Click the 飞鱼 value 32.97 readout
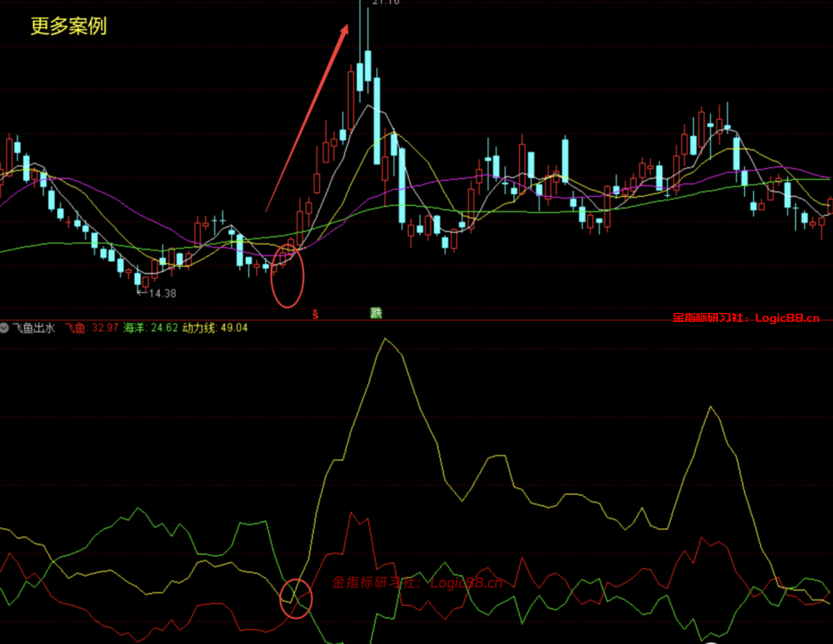This screenshot has height=644, width=833. [x=92, y=328]
